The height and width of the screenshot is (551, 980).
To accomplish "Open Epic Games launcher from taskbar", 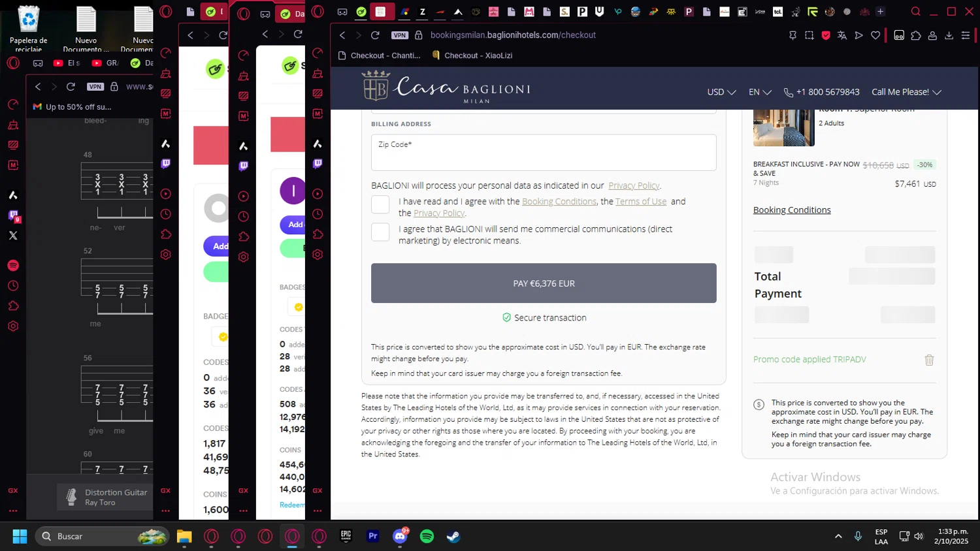I will [346, 537].
